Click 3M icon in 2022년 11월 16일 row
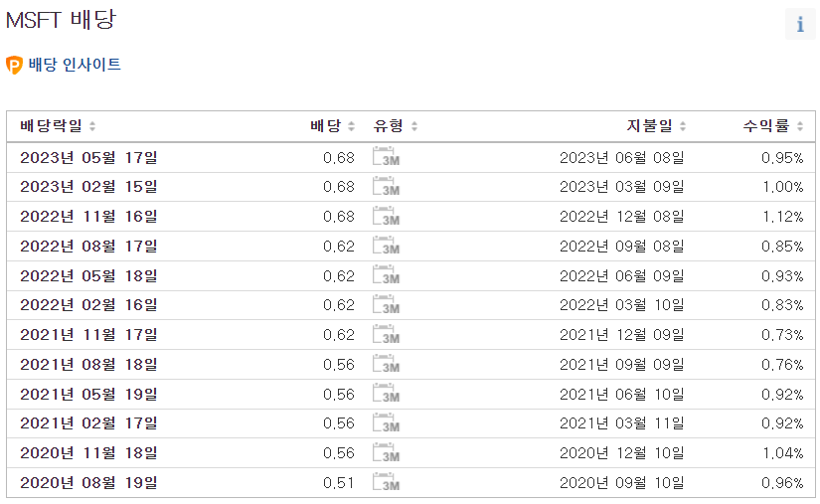 click(386, 216)
